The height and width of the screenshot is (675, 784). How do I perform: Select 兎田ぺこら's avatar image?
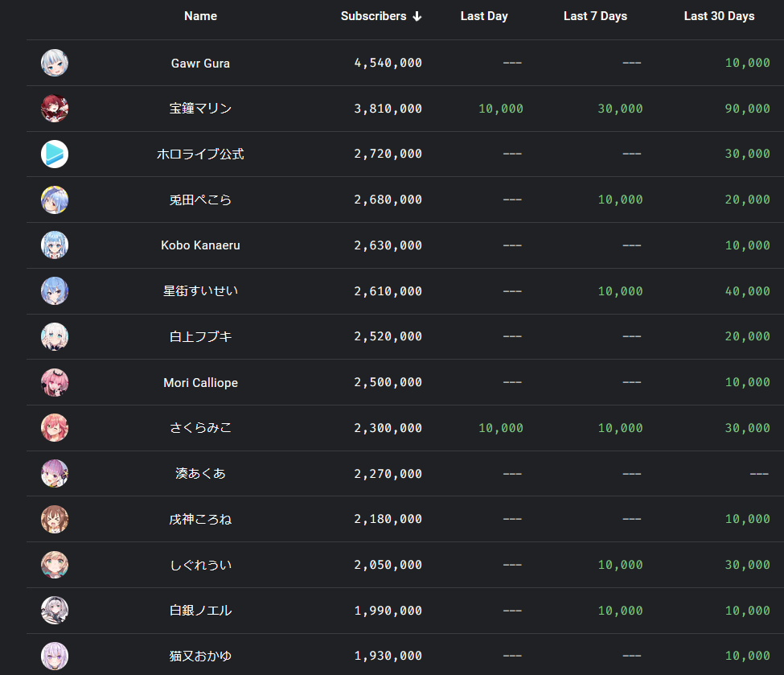click(x=55, y=200)
